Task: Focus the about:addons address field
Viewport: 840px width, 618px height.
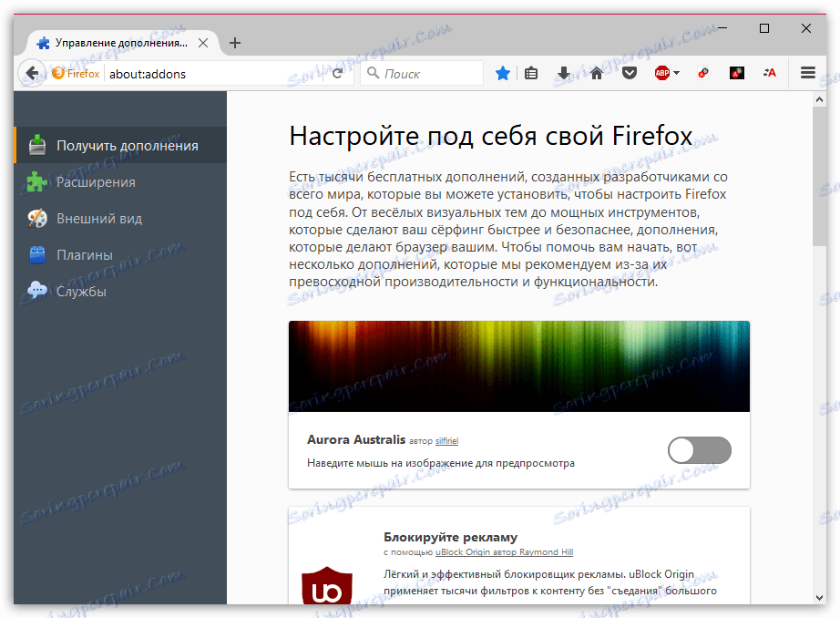Action: point(214,74)
